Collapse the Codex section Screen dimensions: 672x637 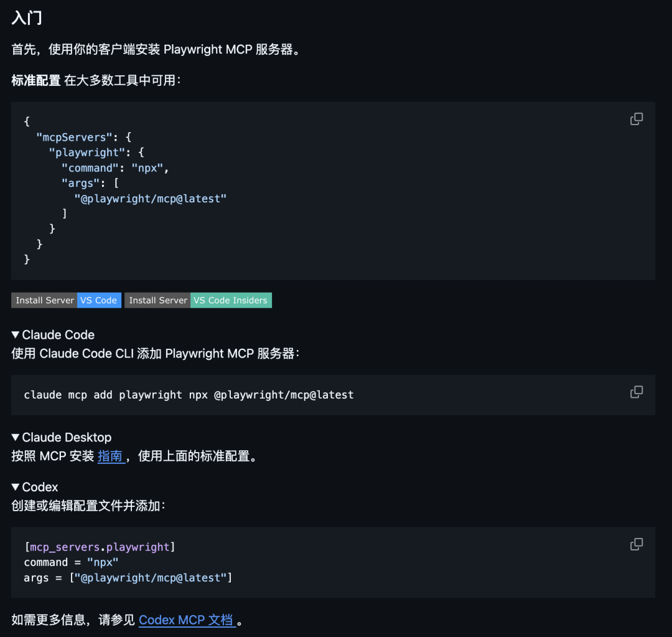coord(35,487)
